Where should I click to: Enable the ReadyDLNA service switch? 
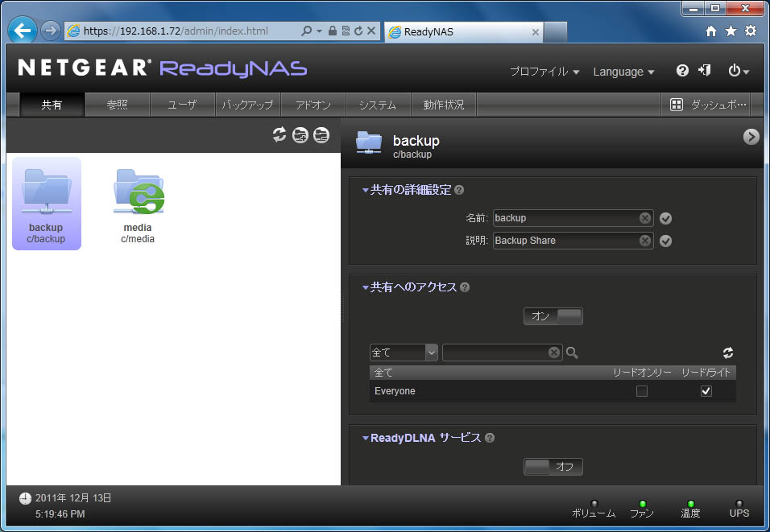553,467
